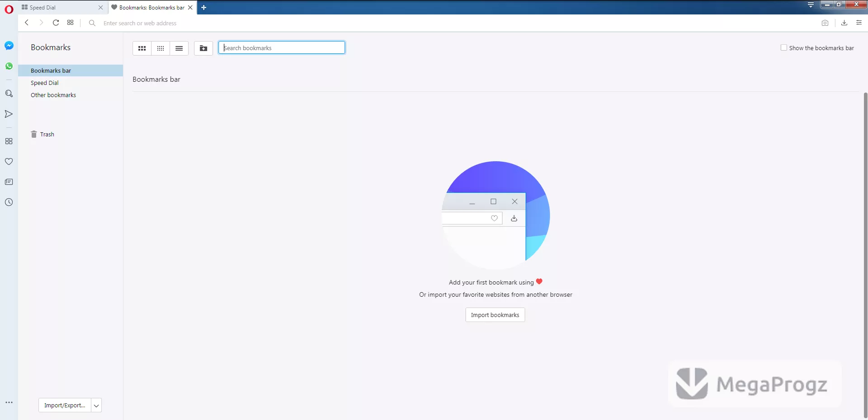Image resolution: width=868 pixels, height=420 pixels.
Task: Open Speed Dial from the sidebar grid icon
Action: 9,141
